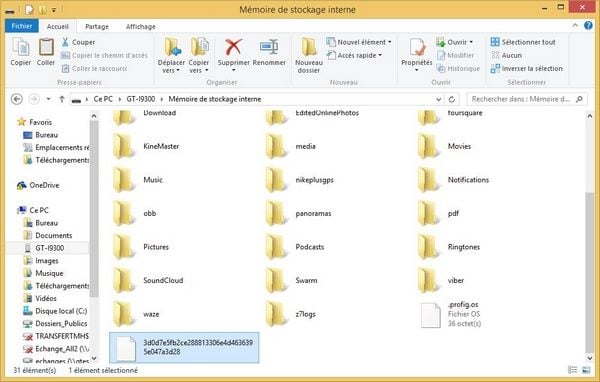
Task: Open the Fichier tab
Action: click(22, 26)
